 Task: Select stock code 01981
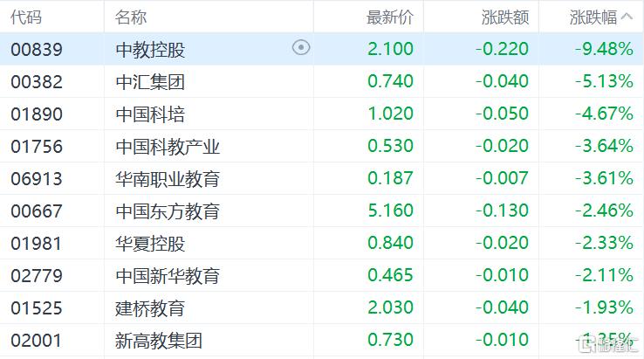[37, 244]
